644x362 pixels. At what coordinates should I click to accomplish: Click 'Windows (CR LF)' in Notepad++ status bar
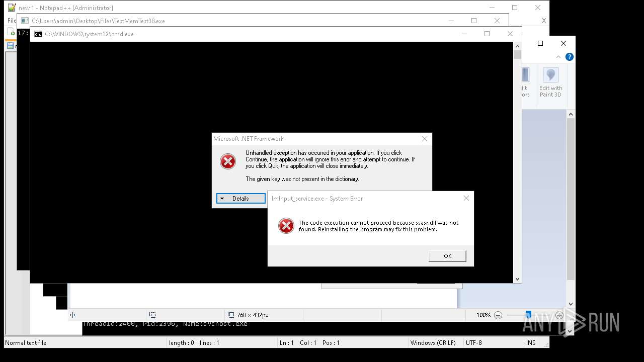coord(433,343)
